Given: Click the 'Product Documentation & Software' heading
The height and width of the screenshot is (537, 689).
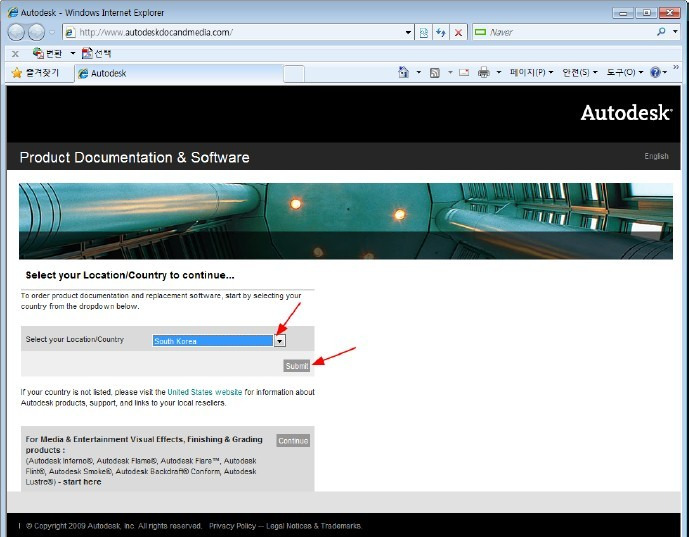Looking at the screenshot, I should point(134,157).
